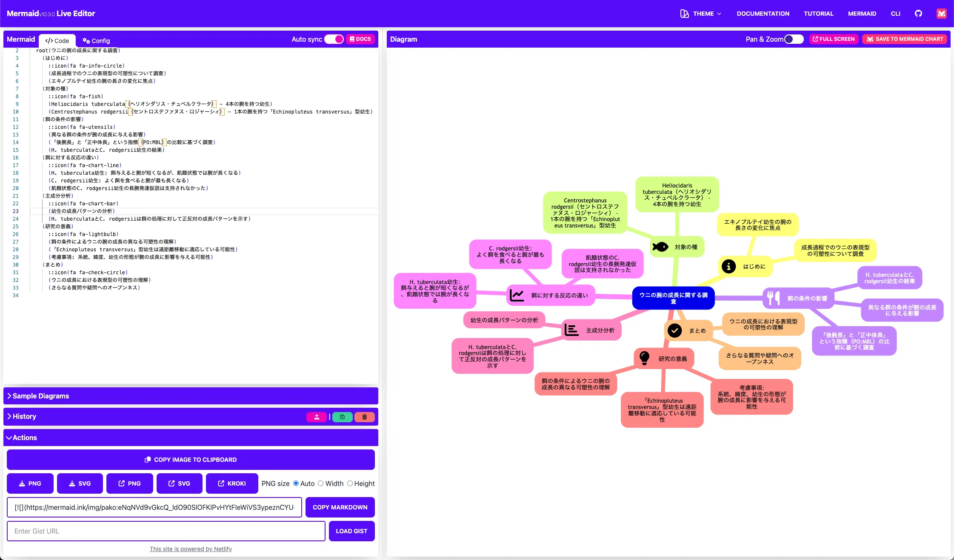Screen dimensions: 954x560
Task: Click the Full Screen button
Action: pos(834,39)
